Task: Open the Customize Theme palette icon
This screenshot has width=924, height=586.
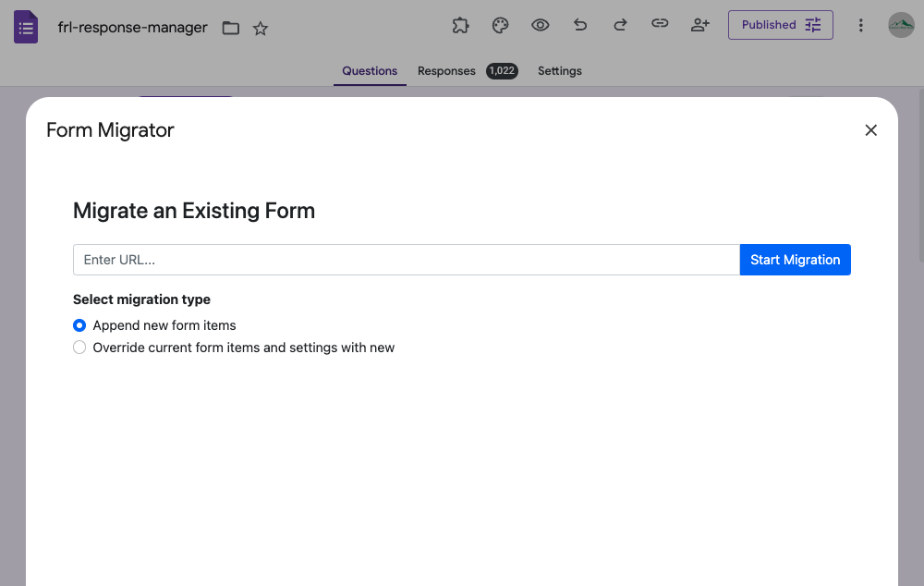Action: tap(500, 25)
